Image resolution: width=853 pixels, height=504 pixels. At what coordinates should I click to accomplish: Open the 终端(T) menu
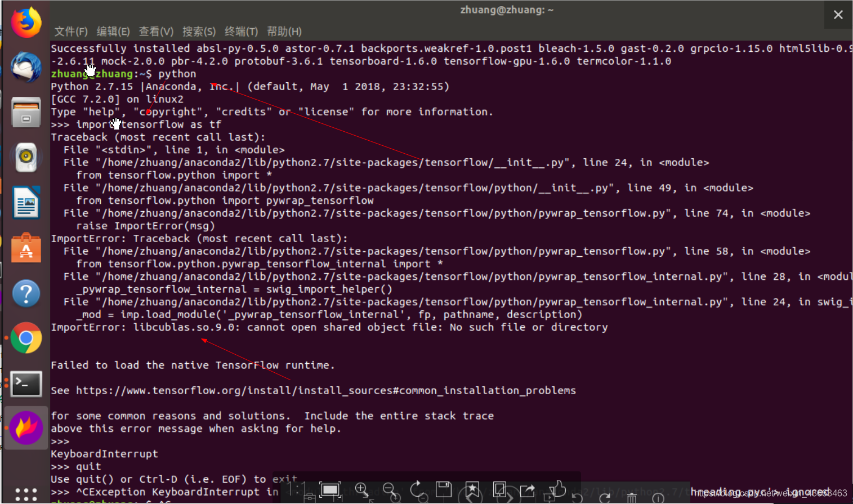[x=241, y=32]
